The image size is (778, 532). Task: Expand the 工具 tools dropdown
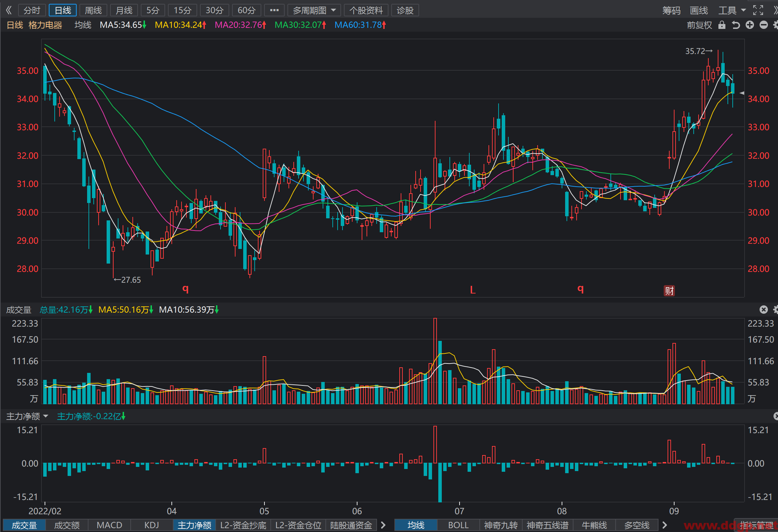(x=732, y=10)
